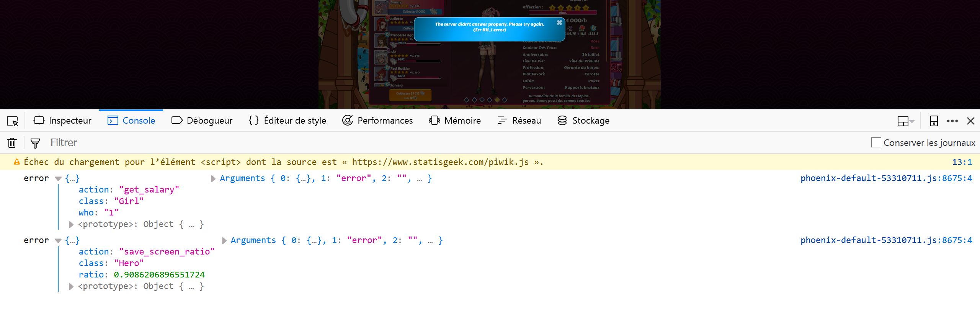980x328 pixels.
Task: Open first phoenix-default-53310711.js:8675:4 source link
Action: [x=886, y=178]
